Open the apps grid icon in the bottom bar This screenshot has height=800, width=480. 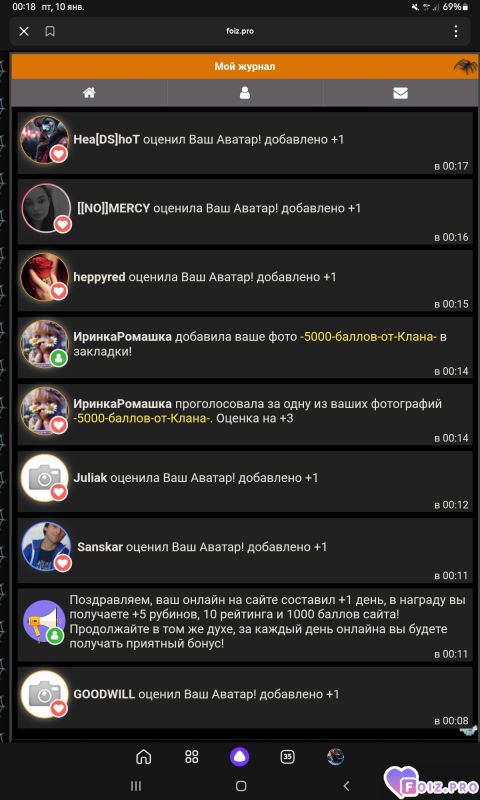pyautogui.click(x=192, y=757)
